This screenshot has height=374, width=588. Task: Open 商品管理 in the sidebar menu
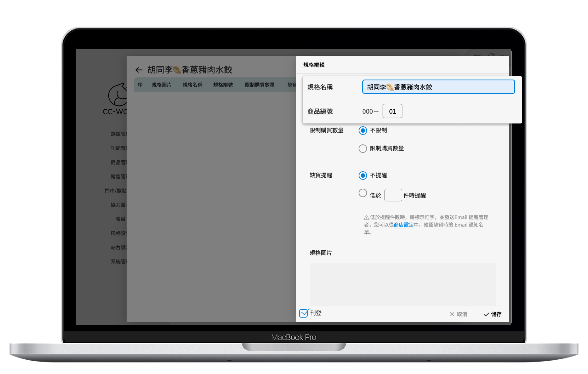coord(119,163)
